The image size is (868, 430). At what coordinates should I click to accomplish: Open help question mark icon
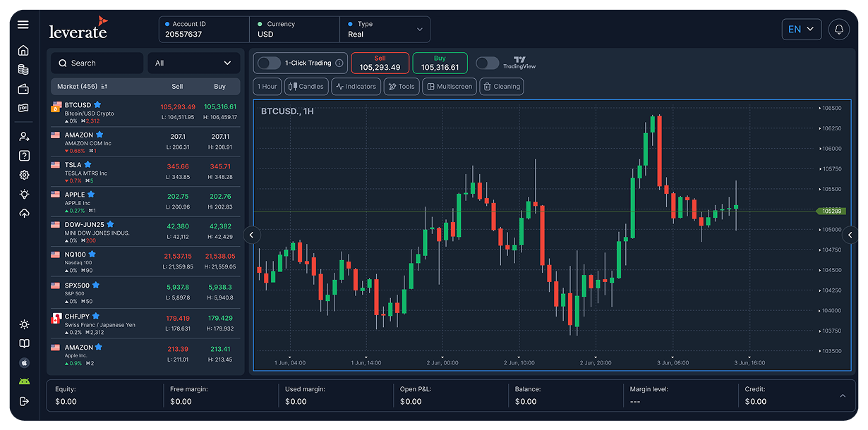(24, 156)
